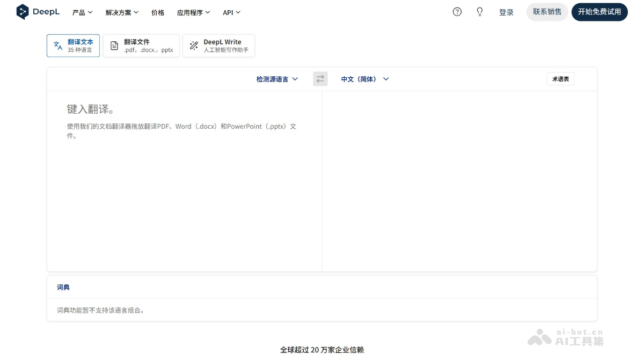
Task: Expand the 产品 navigation dropdown
Action: [x=82, y=12]
